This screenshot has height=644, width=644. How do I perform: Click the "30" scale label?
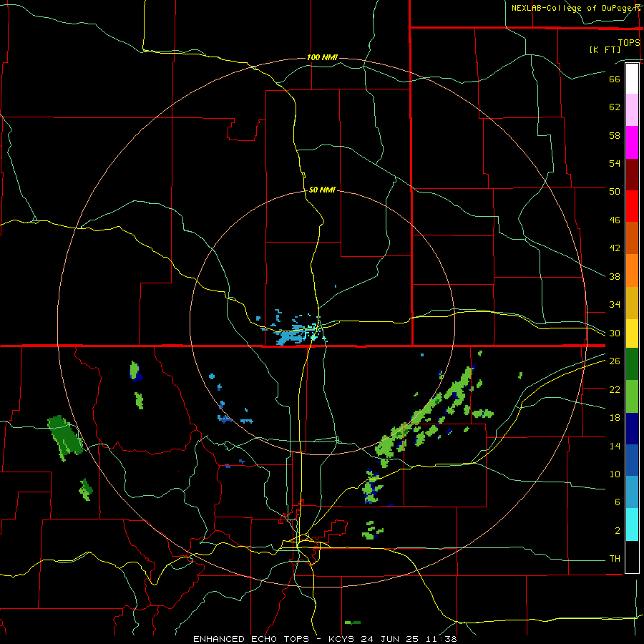pos(615,333)
